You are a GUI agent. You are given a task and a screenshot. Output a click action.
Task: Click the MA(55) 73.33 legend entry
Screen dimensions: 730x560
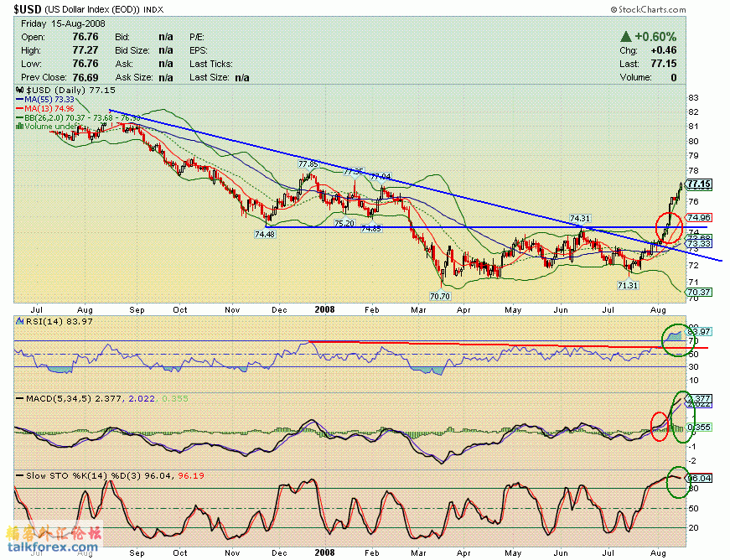coord(45,99)
